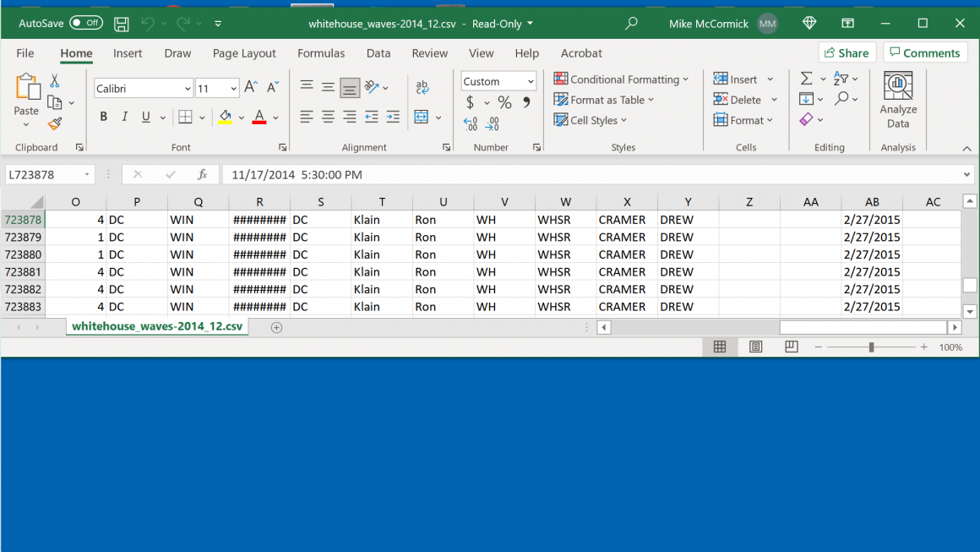Image resolution: width=980 pixels, height=552 pixels.
Task: Click the AutoSum sigma icon
Action: [x=806, y=79]
